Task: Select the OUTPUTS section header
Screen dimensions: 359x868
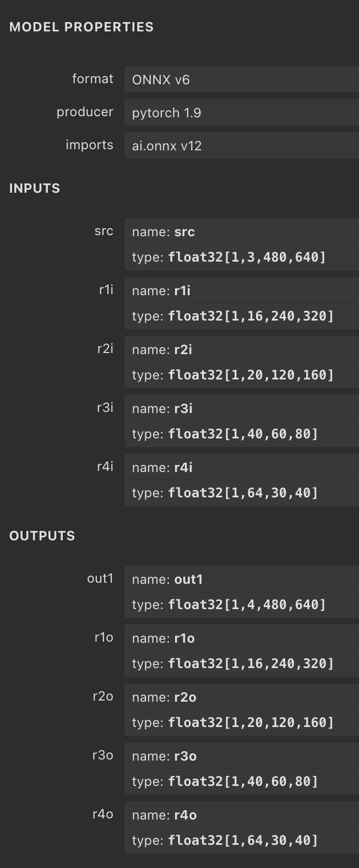Action: click(x=42, y=536)
